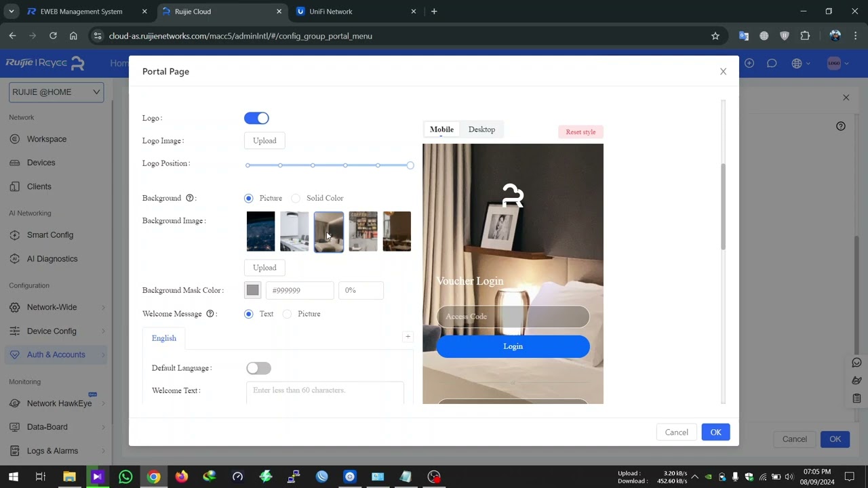The height and width of the screenshot is (488, 868).
Task: Open the RUIJIE @HOME network dropdown
Action: (56, 92)
